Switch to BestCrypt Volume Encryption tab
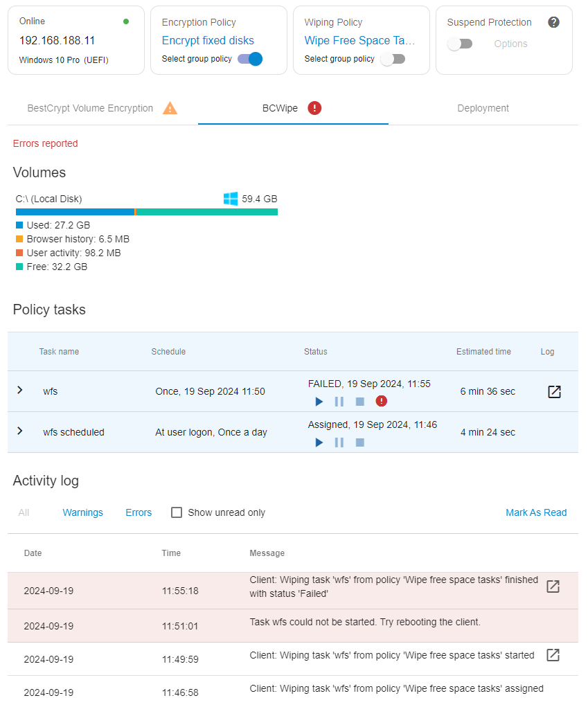 click(x=103, y=108)
